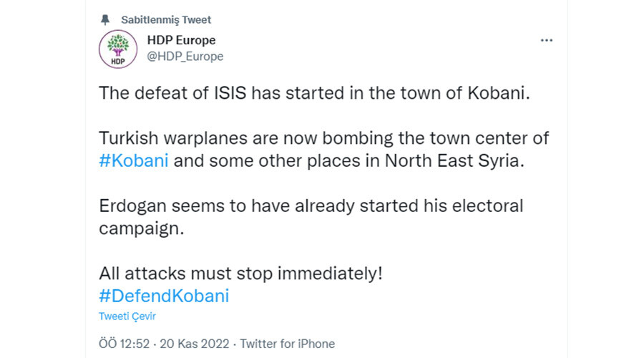The height and width of the screenshot is (358, 644).
Task: Click the pin icon beside Sabitlenmiş Tweet
Action: coord(106,19)
